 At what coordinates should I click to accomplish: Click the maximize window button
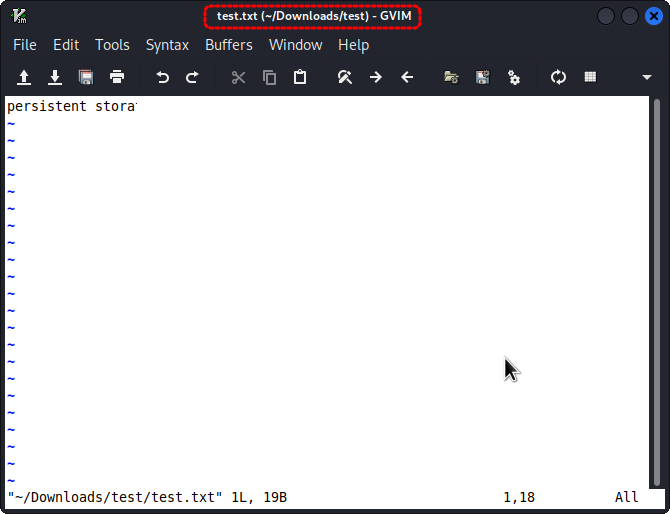tap(629, 16)
